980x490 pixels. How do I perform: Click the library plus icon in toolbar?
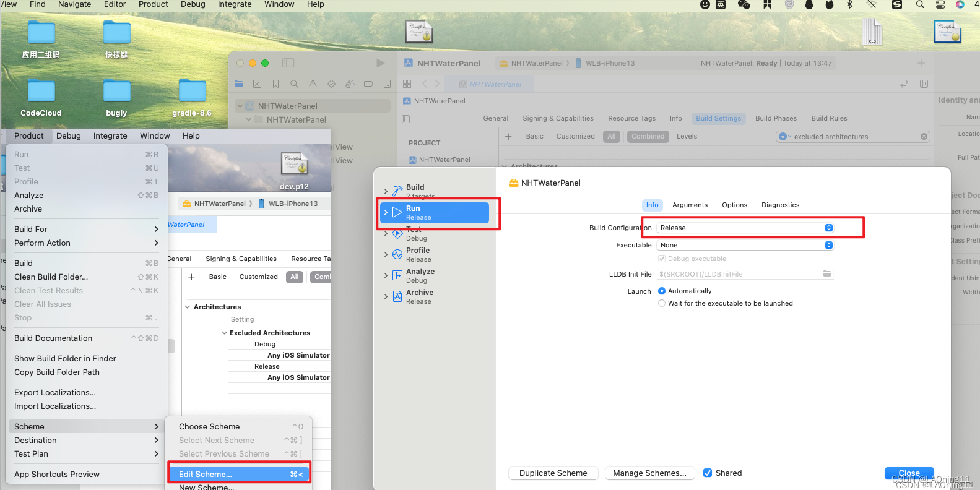pos(921,63)
